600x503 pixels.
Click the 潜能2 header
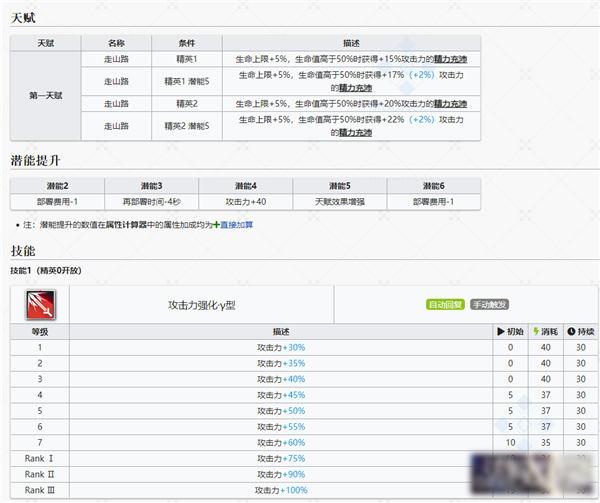click(57, 186)
